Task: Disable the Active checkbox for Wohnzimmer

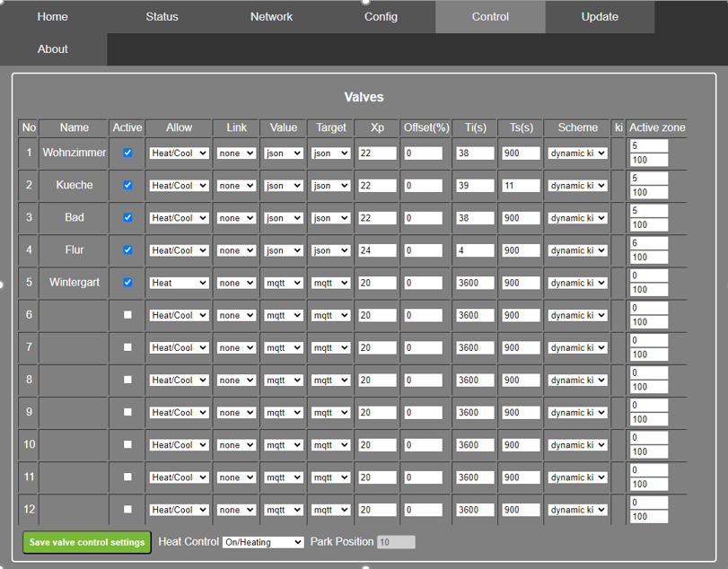Action: tap(127, 153)
